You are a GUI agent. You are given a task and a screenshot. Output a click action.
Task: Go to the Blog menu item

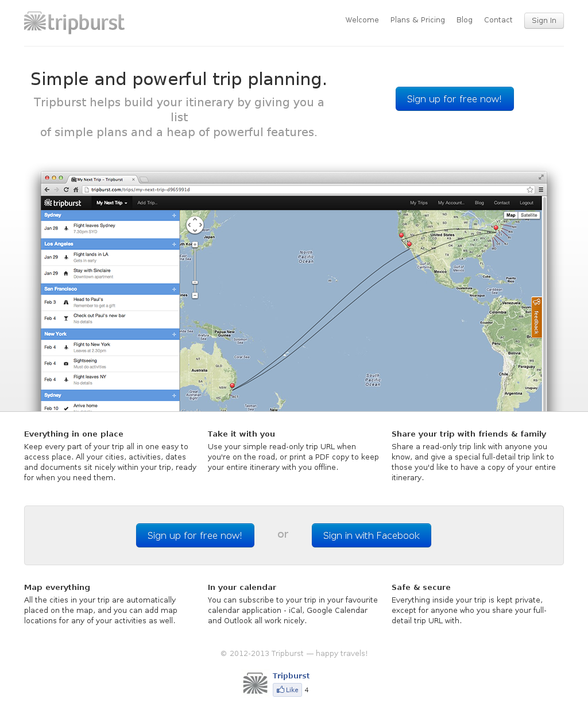point(465,20)
